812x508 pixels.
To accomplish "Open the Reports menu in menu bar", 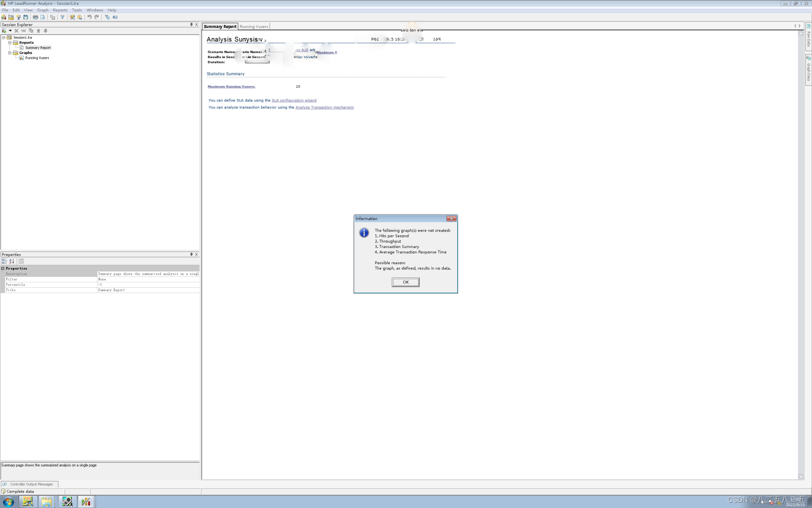I will point(60,10).
